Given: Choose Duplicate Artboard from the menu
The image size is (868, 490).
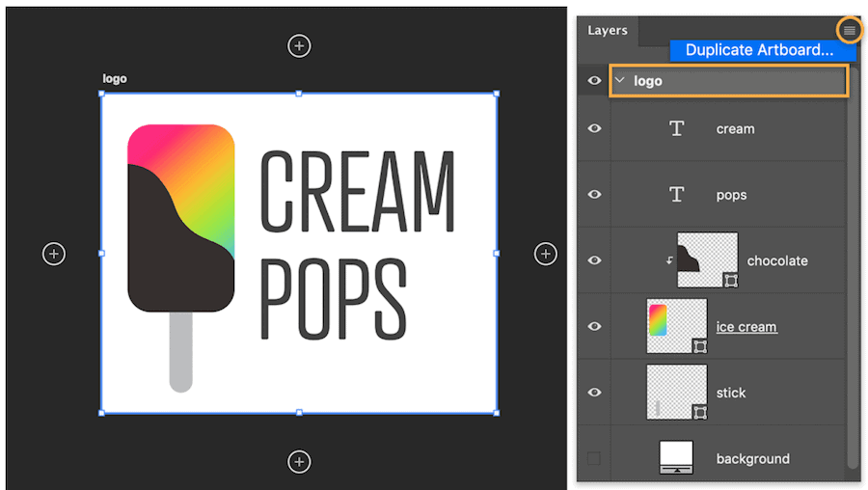Looking at the screenshot, I should coord(759,50).
